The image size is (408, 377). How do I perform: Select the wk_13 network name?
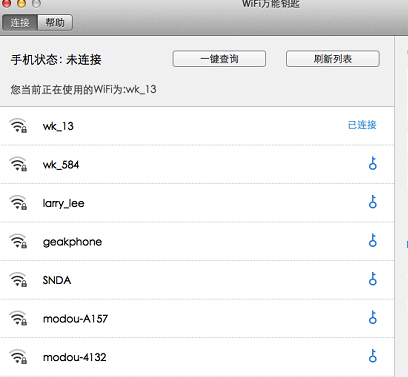pos(58,126)
